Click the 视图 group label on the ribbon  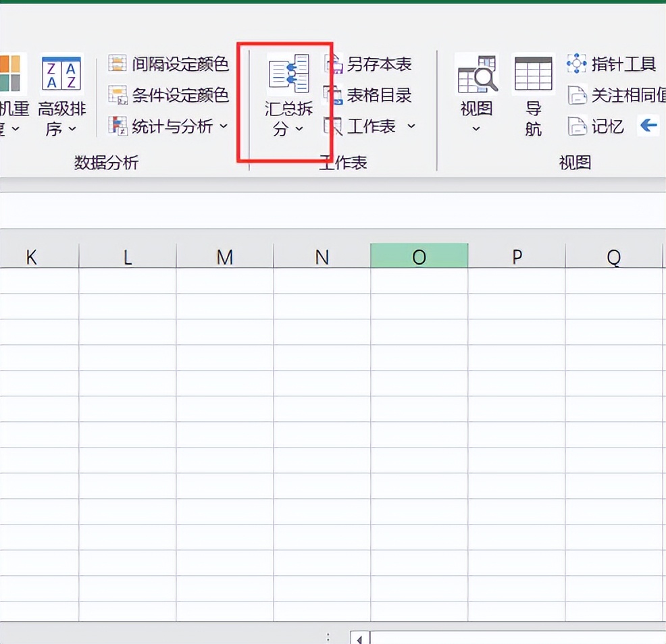click(575, 162)
